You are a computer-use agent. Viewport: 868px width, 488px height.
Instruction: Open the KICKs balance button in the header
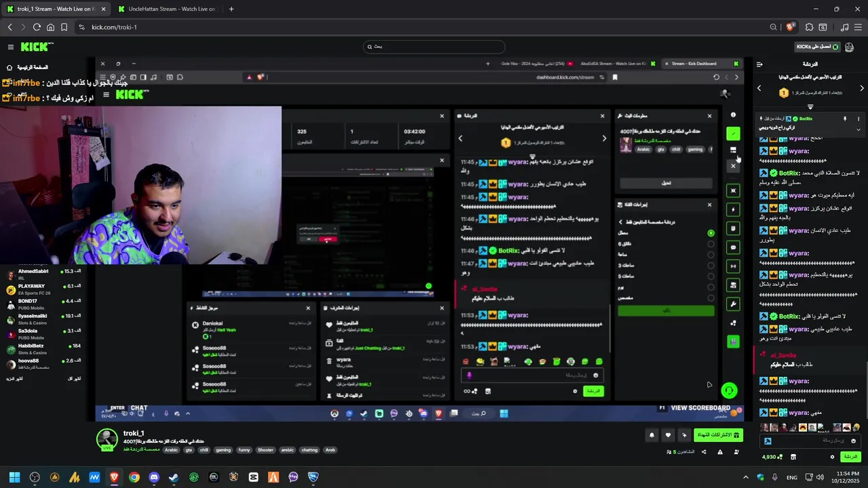817,47
